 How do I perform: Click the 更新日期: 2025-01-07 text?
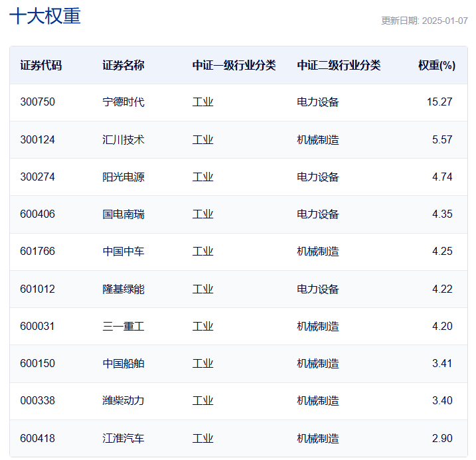click(x=424, y=21)
